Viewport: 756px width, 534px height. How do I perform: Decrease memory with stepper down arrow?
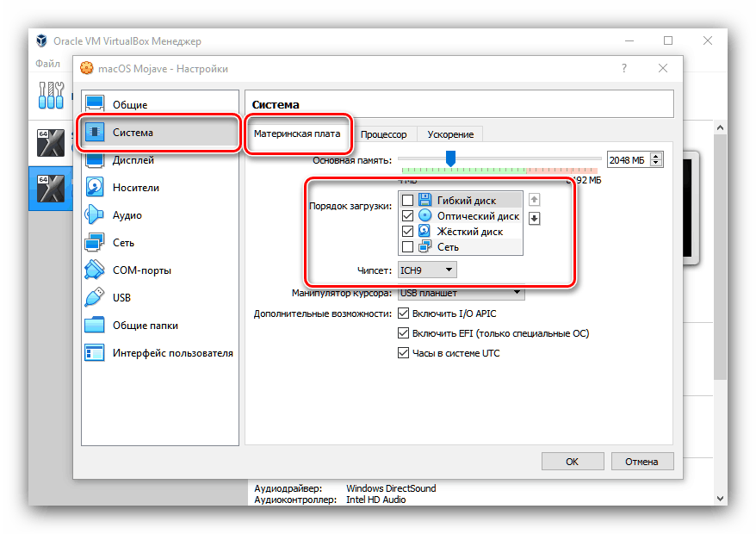656,163
